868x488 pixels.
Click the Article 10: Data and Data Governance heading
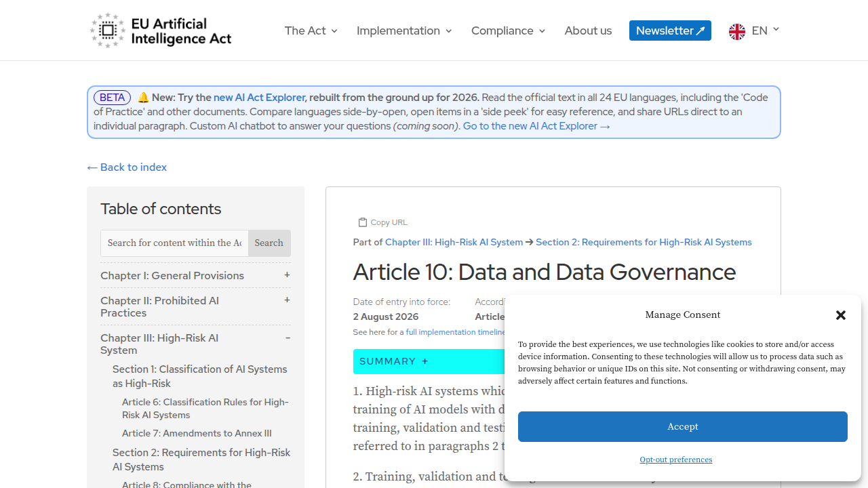tap(545, 272)
